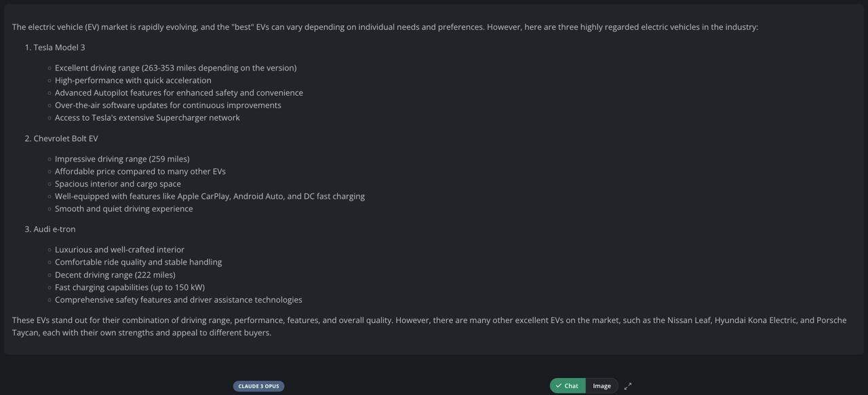Click the Tesla Model 3 heading
This screenshot has width=868, height=395.
coord(59,48)
